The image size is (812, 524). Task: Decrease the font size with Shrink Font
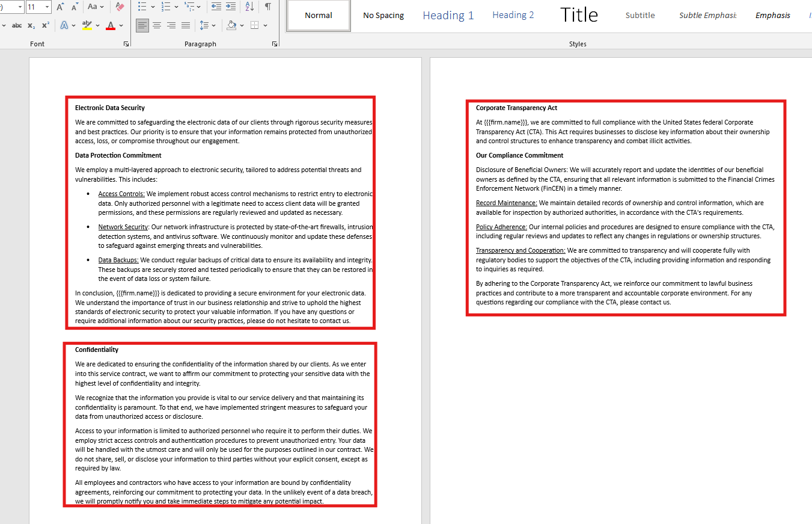(x=75, y=7)
